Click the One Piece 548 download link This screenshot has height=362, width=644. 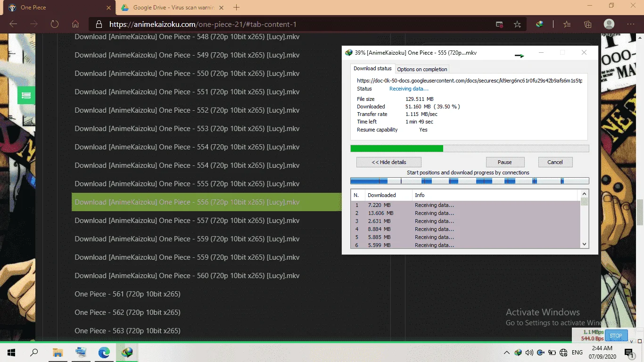(x=187, y=37)
